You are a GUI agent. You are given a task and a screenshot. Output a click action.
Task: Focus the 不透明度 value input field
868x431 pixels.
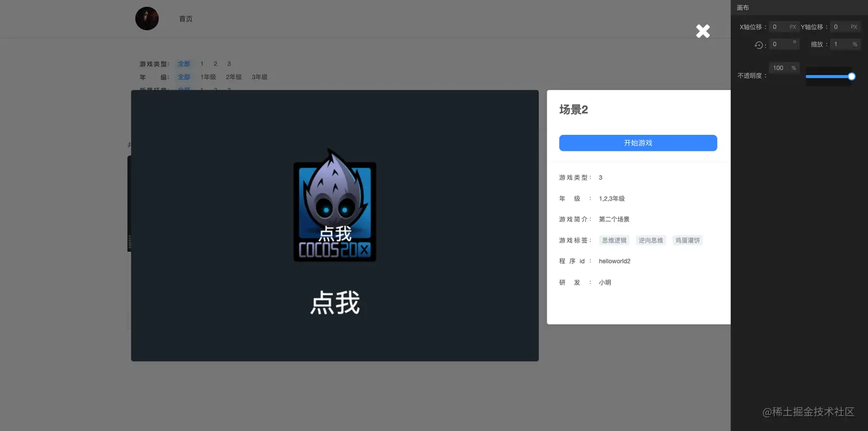[784, 68]
